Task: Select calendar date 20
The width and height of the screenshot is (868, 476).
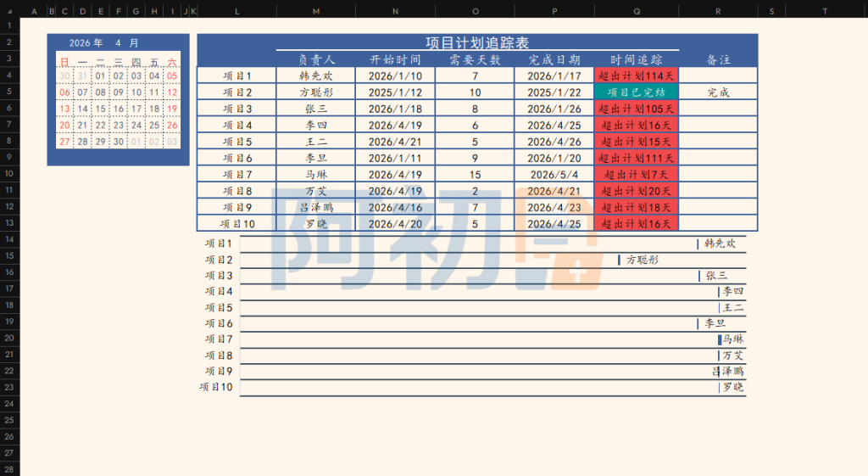Action: (64, 126)
